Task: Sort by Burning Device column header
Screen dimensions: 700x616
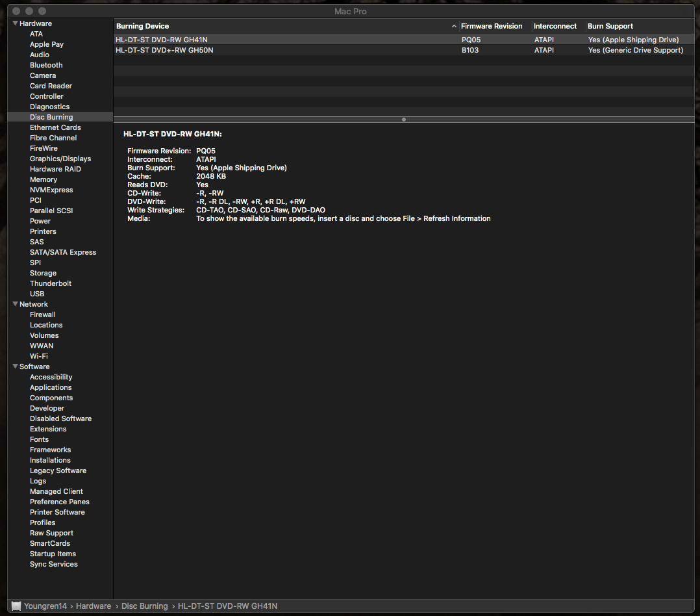Action: click(142, 26)
